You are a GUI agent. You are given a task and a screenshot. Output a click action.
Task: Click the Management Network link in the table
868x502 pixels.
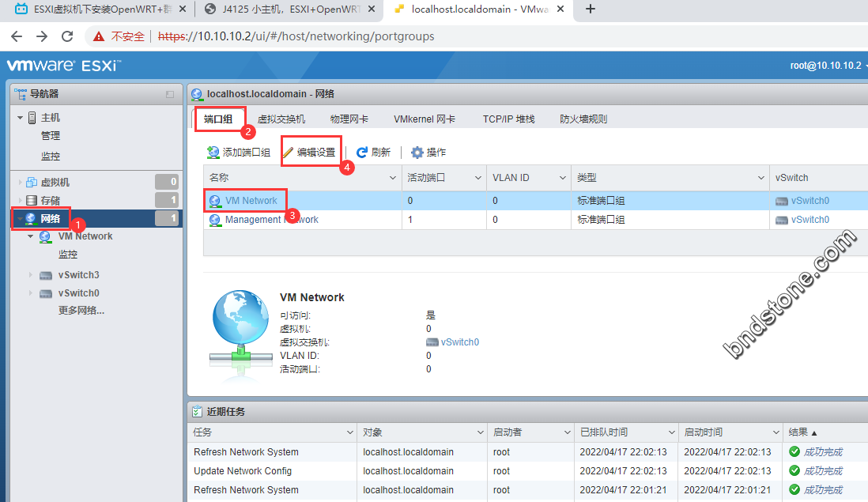(271, 220)
